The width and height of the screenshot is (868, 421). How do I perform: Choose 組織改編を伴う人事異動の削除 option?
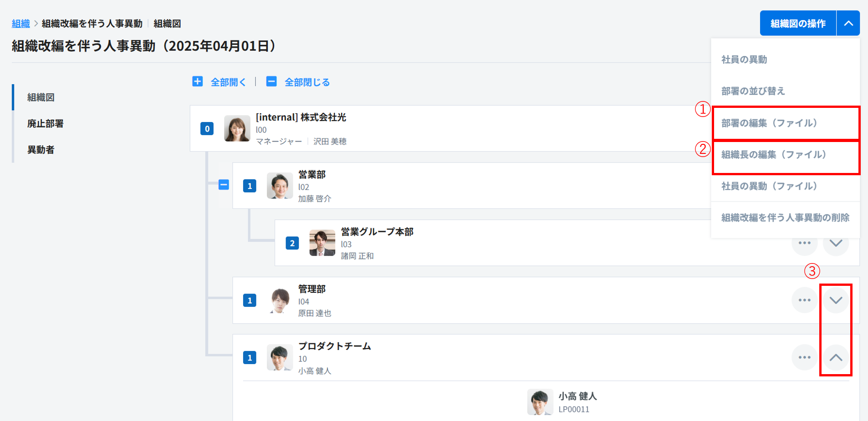click(785, 218)
